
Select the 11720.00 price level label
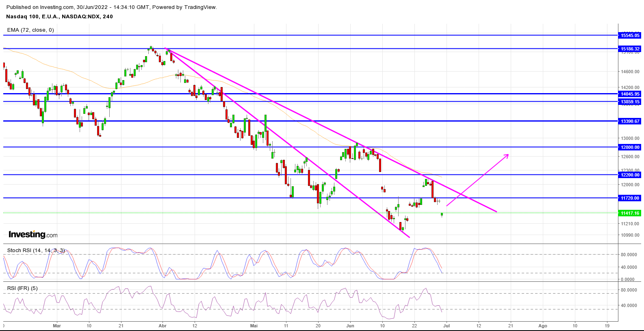point(630,198)
